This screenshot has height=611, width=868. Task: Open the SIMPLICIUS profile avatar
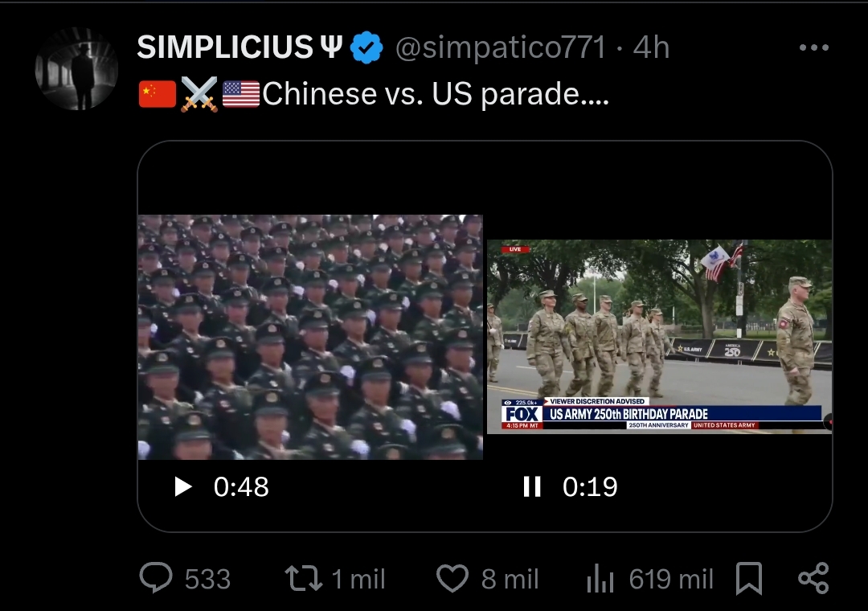coord(76,68)
